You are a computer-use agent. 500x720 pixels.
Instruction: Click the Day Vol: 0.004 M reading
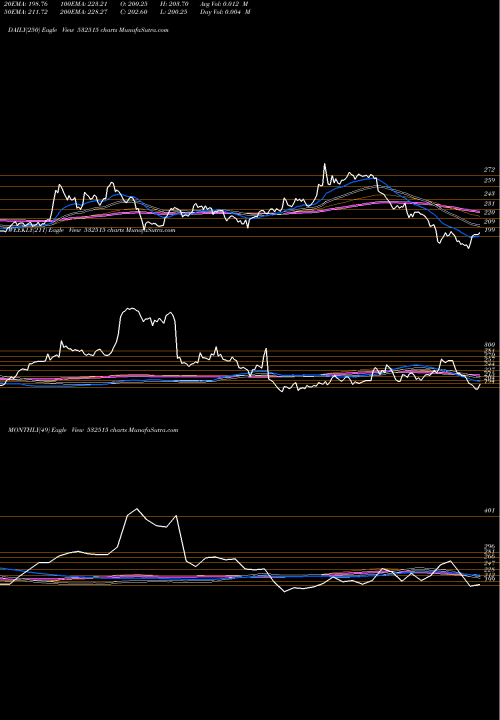pyautogui.click(x=225, y=12)
